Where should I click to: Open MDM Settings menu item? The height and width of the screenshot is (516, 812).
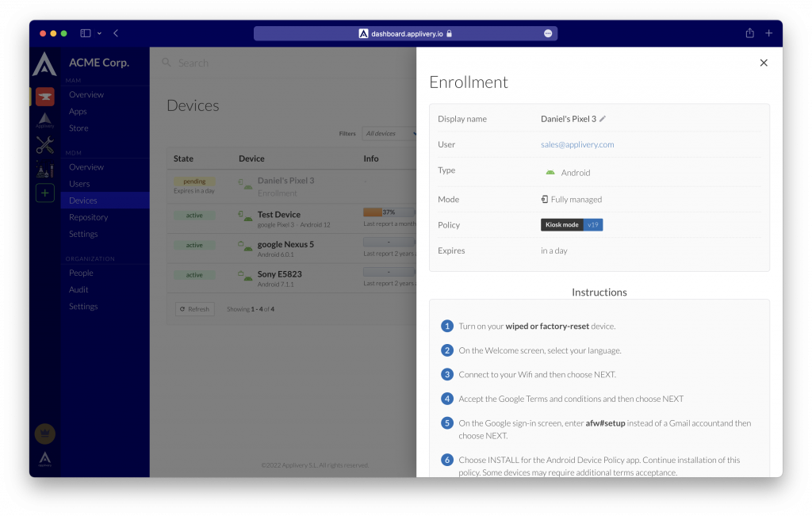point(83,234)
